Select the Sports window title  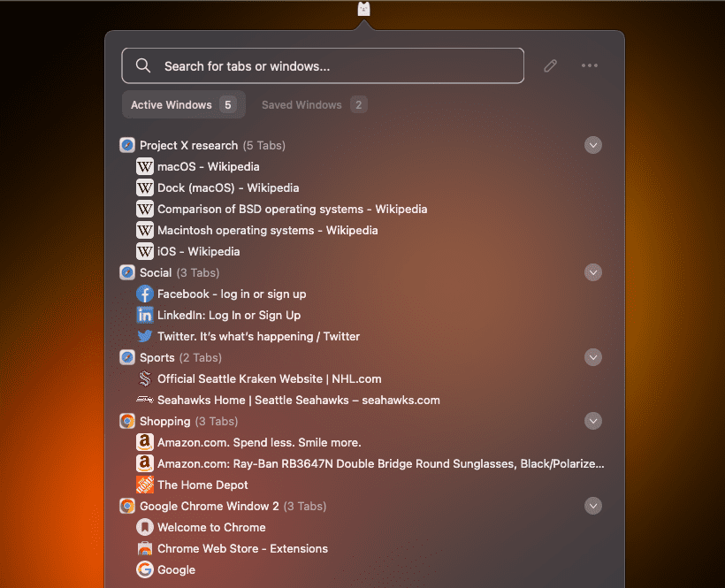click(157, 357)
